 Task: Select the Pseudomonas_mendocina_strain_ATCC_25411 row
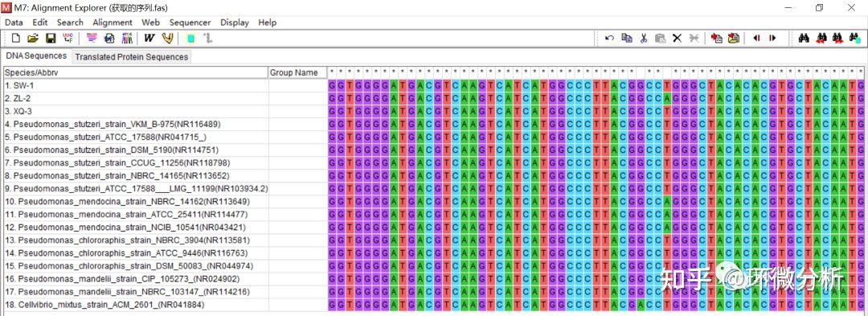click(136, 214)
